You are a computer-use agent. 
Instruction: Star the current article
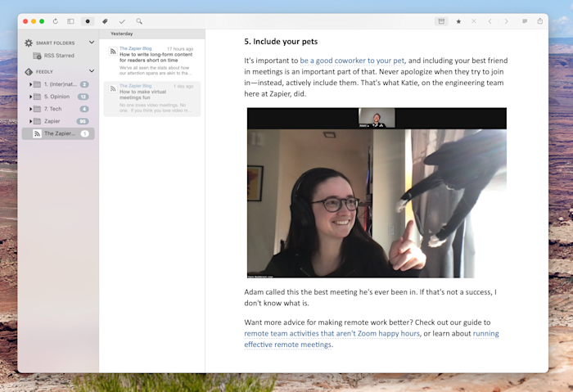(x=458, y=21)
